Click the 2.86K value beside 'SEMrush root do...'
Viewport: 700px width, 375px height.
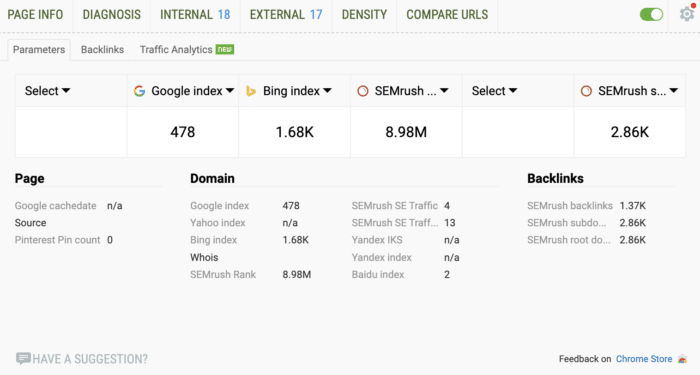click(x=633, y=240)
